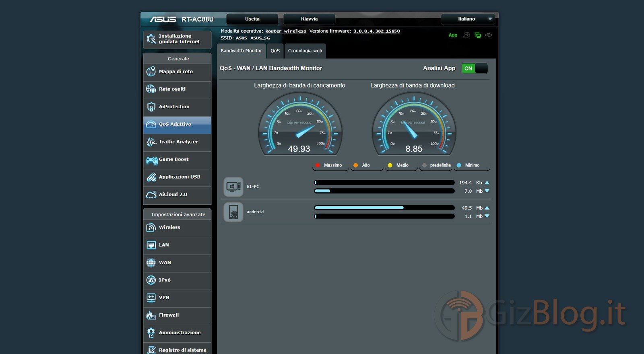Turn off the Analisi App switch
Screen dimensions: 644x354
(x=475, y=68)
